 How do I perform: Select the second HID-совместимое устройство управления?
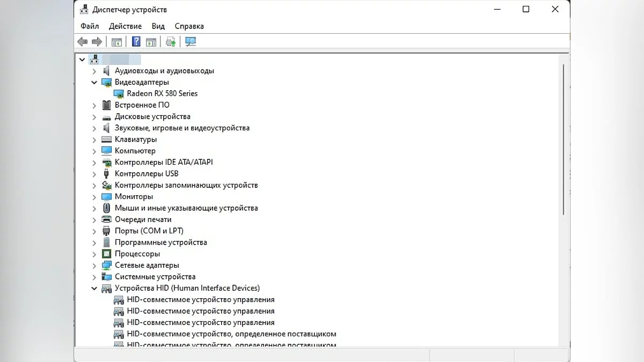tap(201, 311)
